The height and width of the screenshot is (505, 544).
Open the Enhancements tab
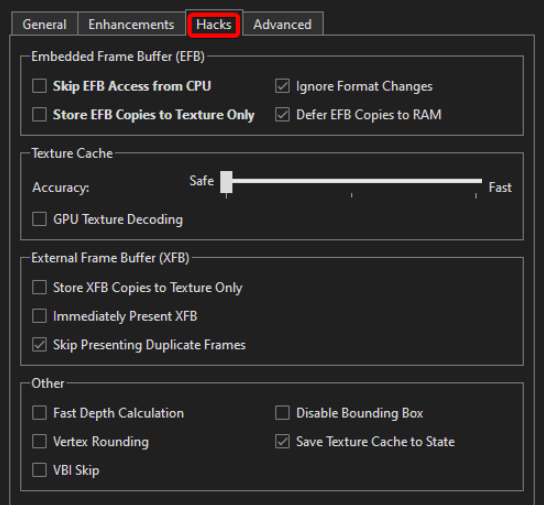pyautogui.click(x=131, y=24)
